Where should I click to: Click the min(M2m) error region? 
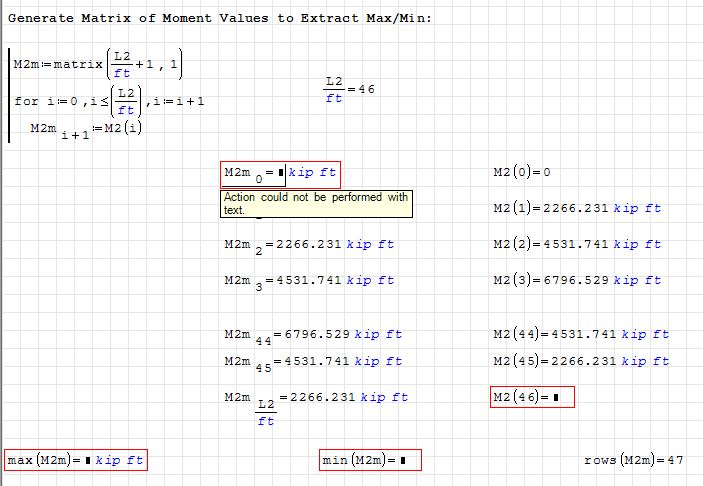coord(370,460)
